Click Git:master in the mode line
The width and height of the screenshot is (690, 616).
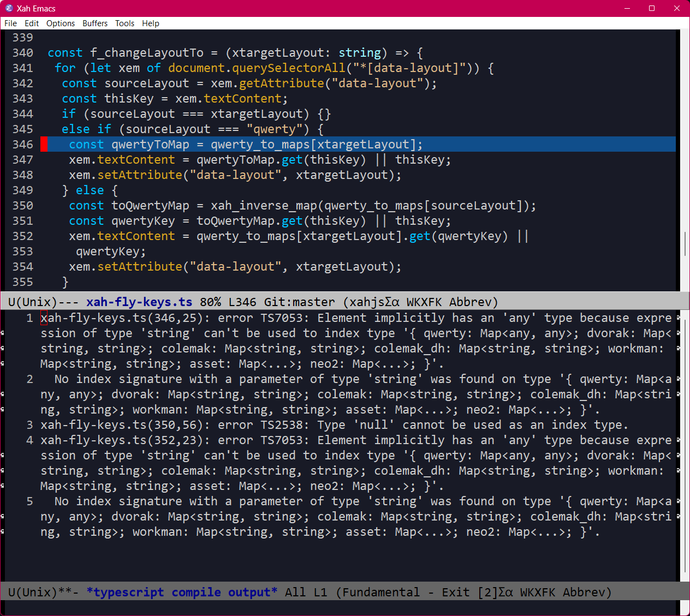(x=300, y=302)
